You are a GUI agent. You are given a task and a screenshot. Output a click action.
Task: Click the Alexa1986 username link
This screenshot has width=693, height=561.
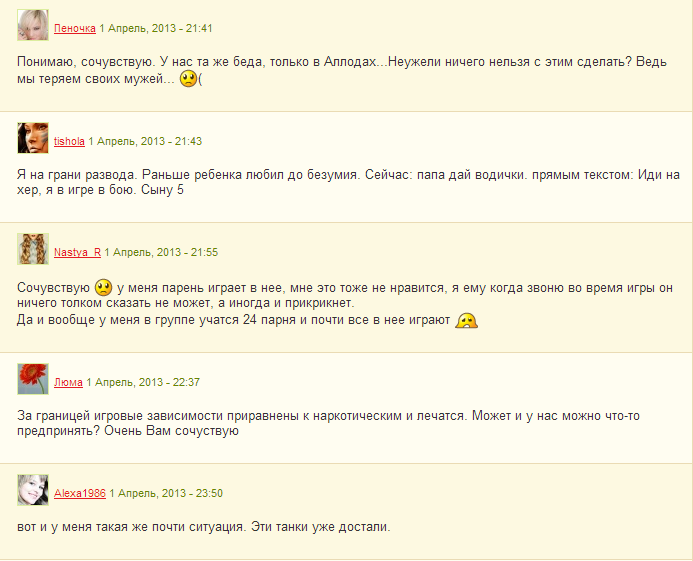coord(80,493)
